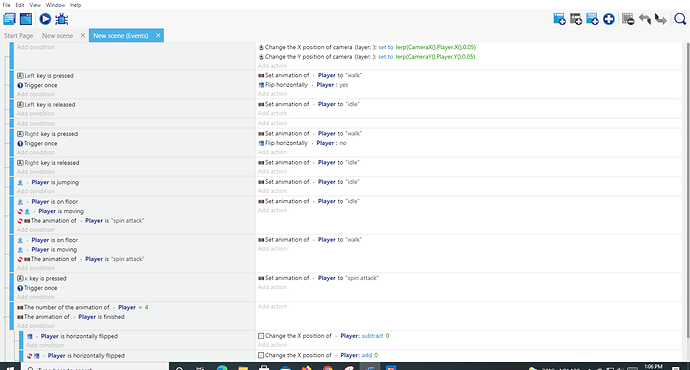Click 'Add condition' under x key is pressed
This screenshot has width=690, height=370.
pyautogui.click(x=36, y=297)
